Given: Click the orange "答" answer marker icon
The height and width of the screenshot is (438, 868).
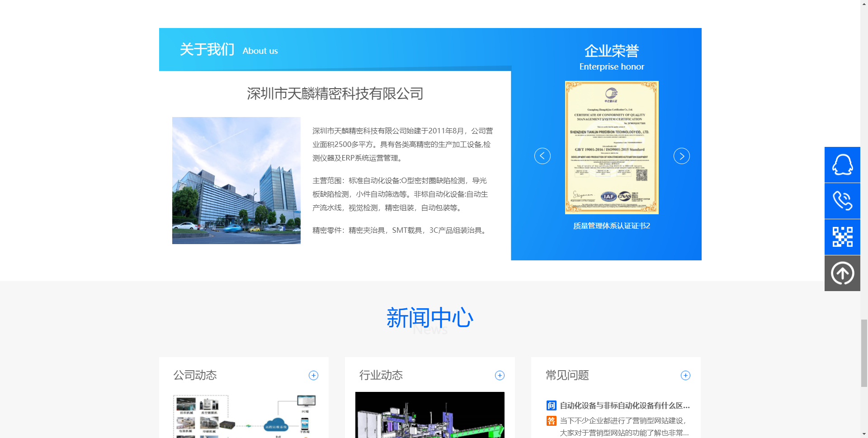Looking at the screenshot, I should point(551,420).
